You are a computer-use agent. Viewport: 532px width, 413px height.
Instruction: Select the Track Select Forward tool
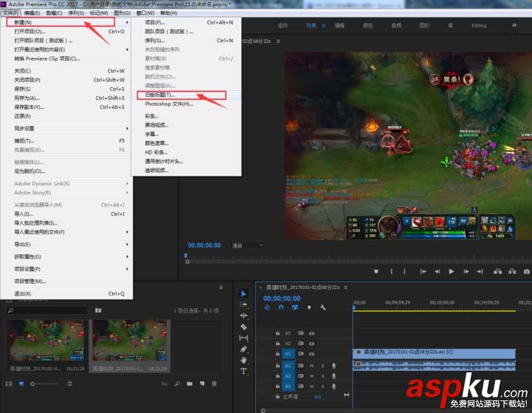pyautogui.click(x=243, y=304)
